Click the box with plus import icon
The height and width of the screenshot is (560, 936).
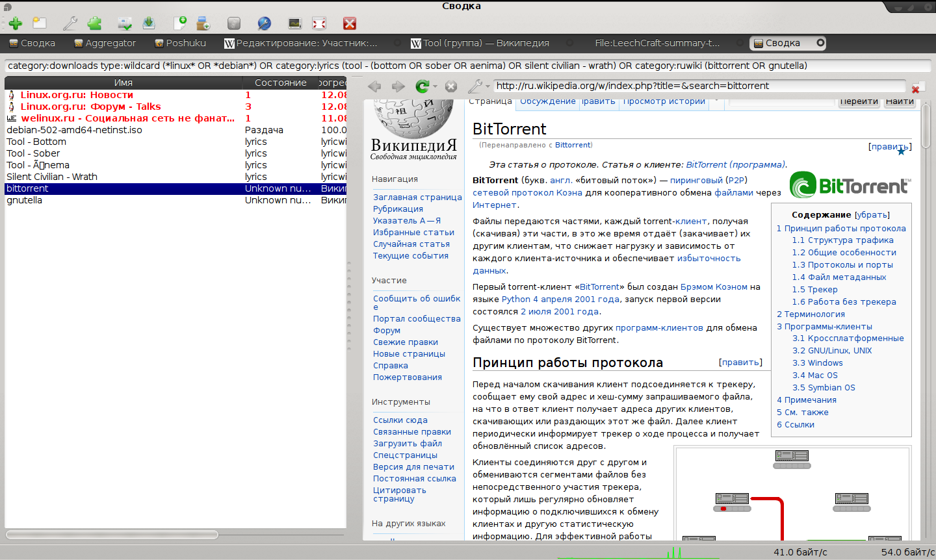click(x=203, y=23)
